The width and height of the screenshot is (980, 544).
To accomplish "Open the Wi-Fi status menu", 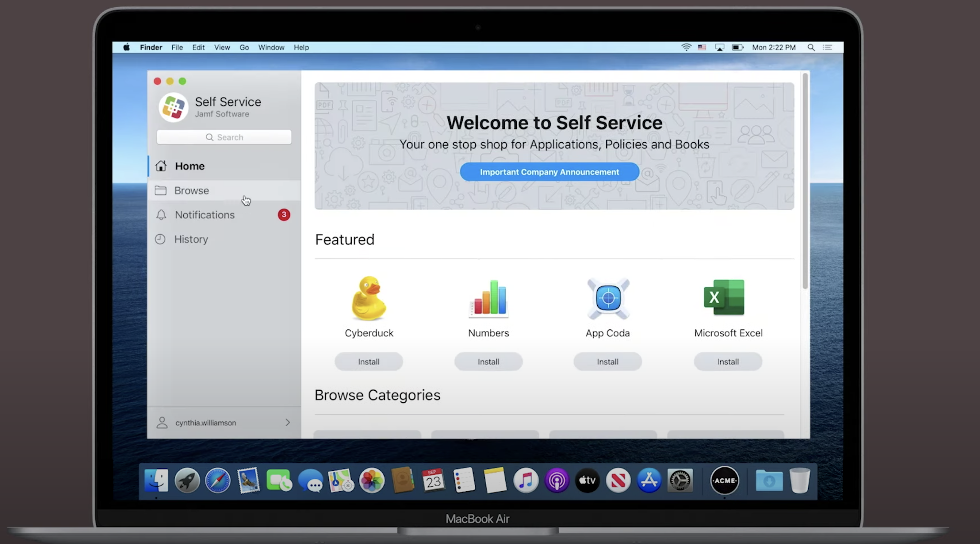I will [686, 47].
